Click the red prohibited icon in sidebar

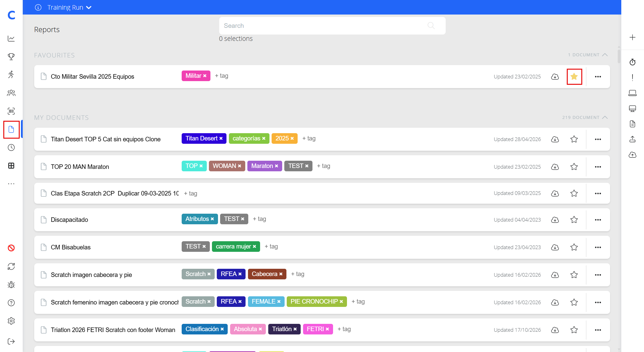pyautogui.click(x=11, y=248)
